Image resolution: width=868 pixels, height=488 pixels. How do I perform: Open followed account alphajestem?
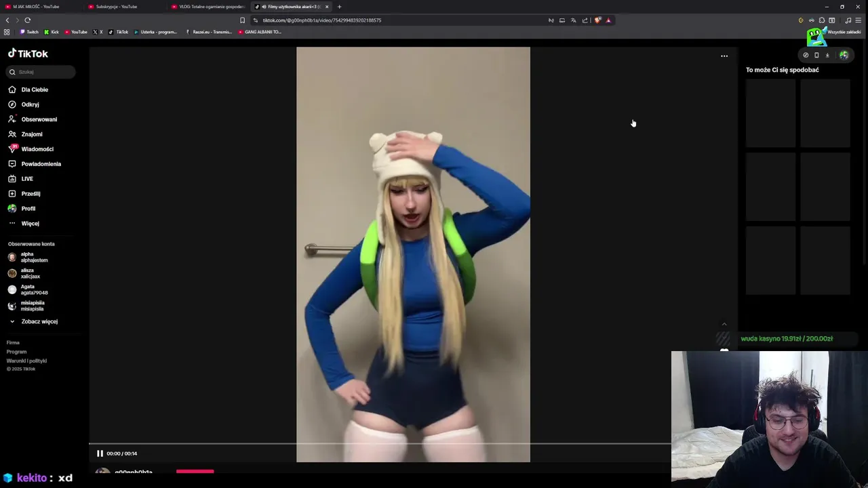click(x=28, y=257)
